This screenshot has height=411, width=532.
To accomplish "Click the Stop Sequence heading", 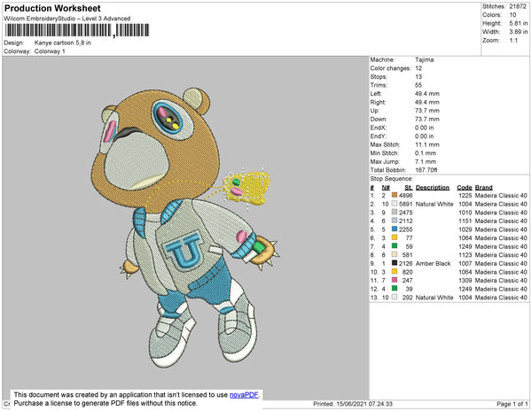I will [392, 179].
